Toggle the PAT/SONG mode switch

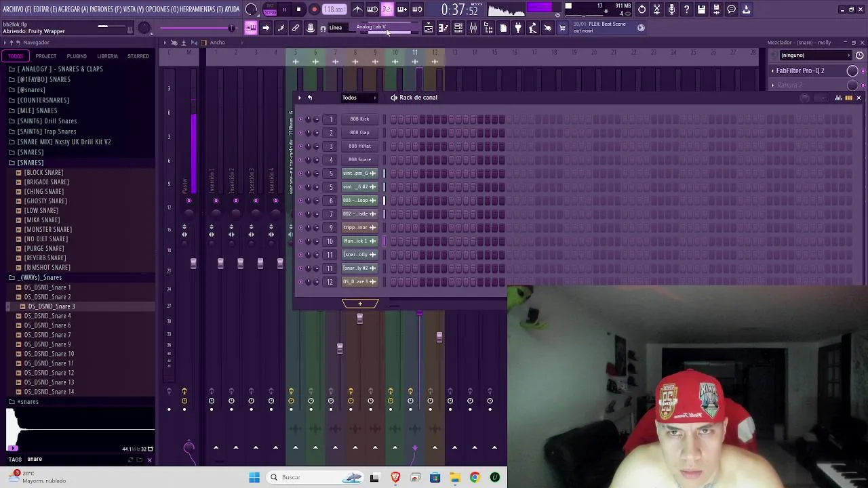[x=270, y=9]
